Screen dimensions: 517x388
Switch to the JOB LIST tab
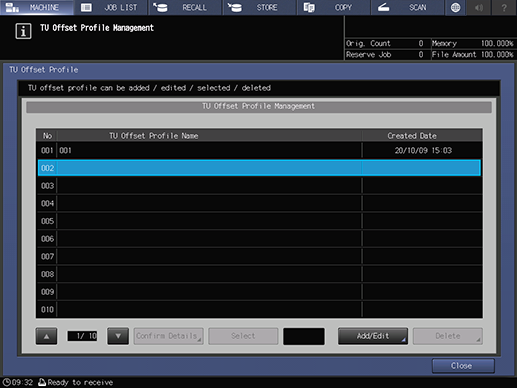coord(111,7)
